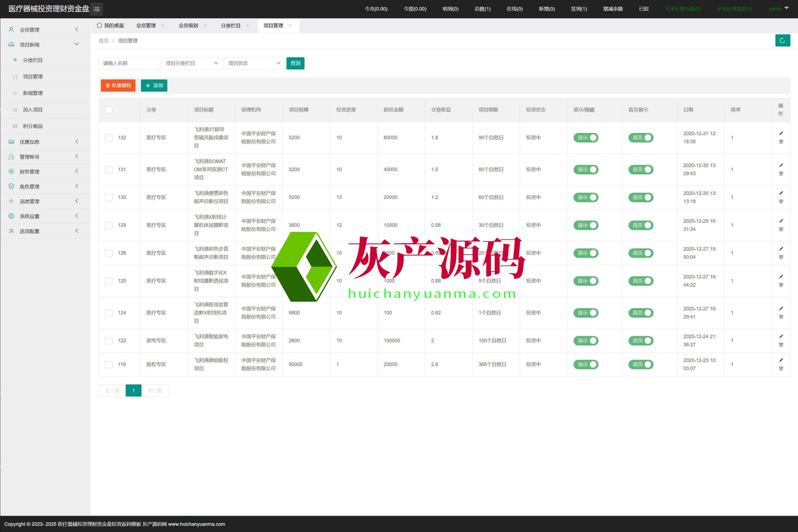Image resolution: width=798 pixels, height=532 pixels.
Task: Open the 项目状态 dropdown
Action: pos(254,64)
